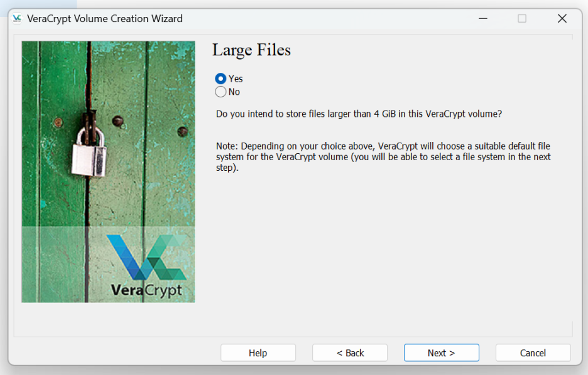Click the Help button

[x=258, y=353]
